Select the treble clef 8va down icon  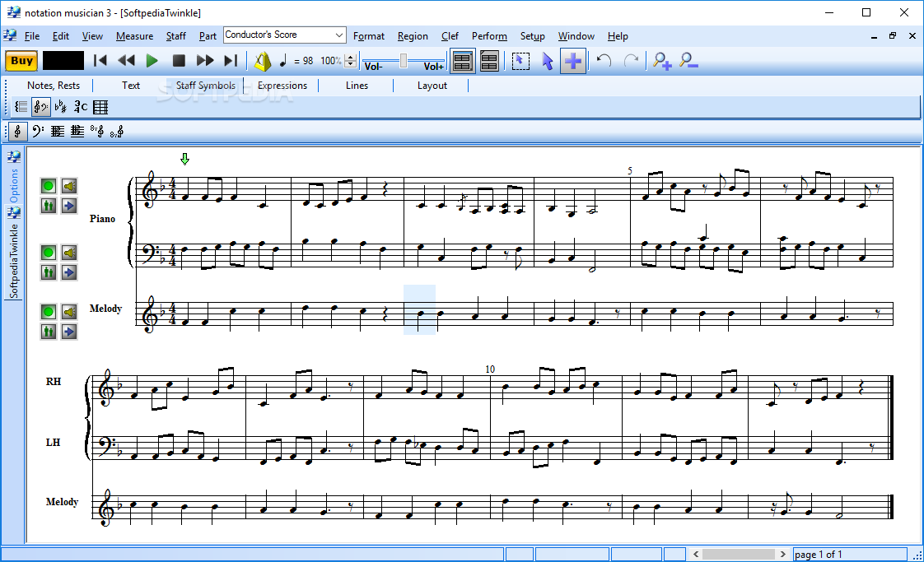pyautogui.click(x=117, y=132)
